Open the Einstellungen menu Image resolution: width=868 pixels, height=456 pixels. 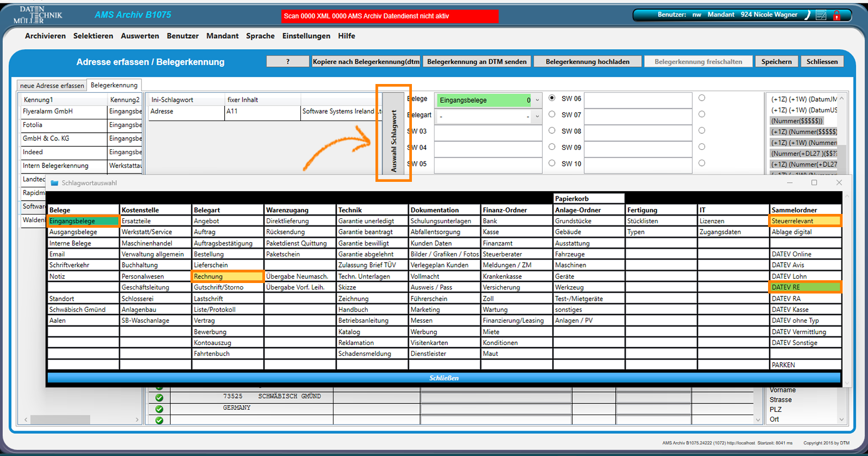coord(306,36)
